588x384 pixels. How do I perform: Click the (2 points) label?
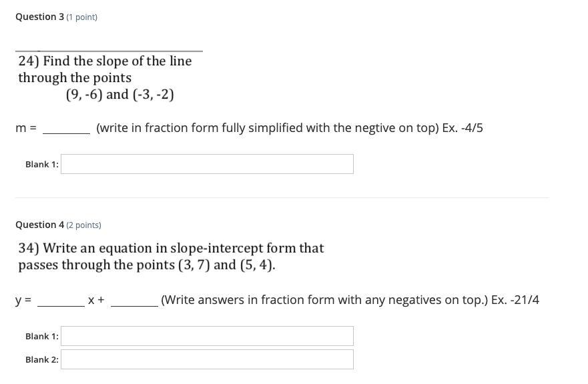83,225
